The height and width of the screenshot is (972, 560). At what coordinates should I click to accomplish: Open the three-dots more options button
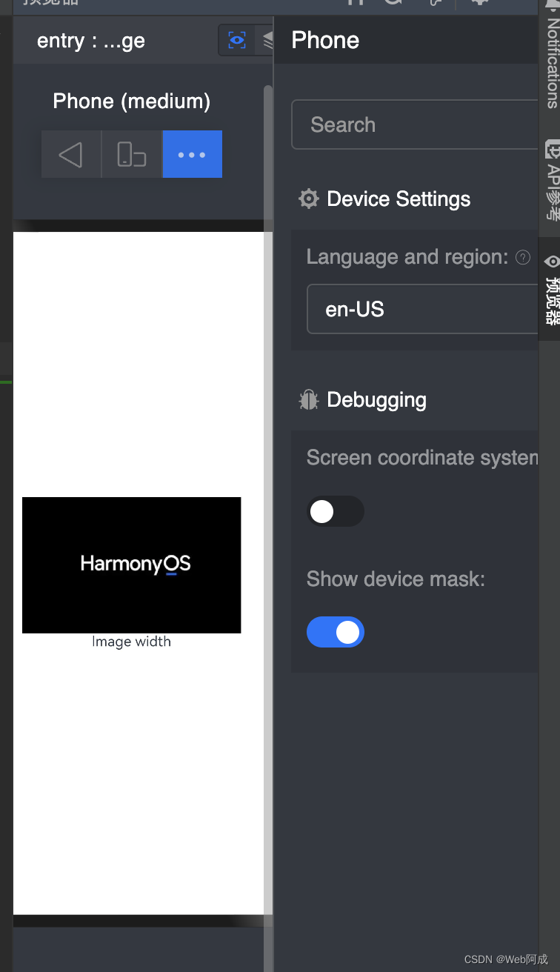192,154
